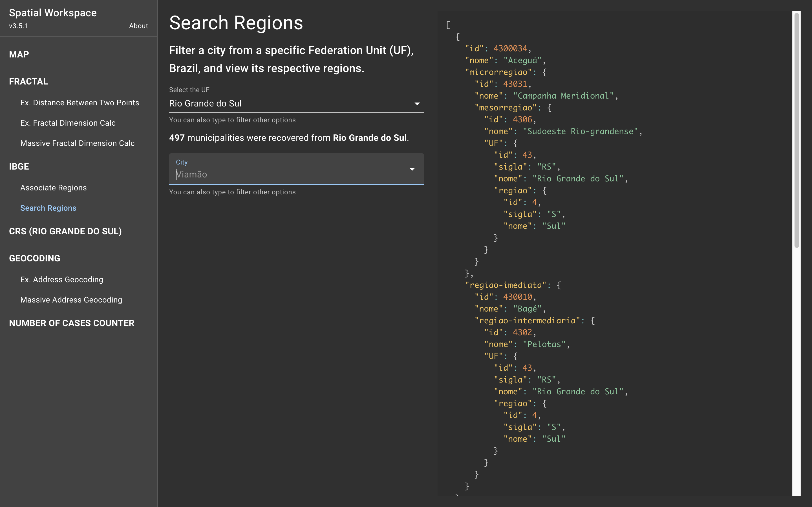Open the UF dropdown arrow
Image resolution: width=812 pixels, height=507 pixels.
(x=417, y=104)
